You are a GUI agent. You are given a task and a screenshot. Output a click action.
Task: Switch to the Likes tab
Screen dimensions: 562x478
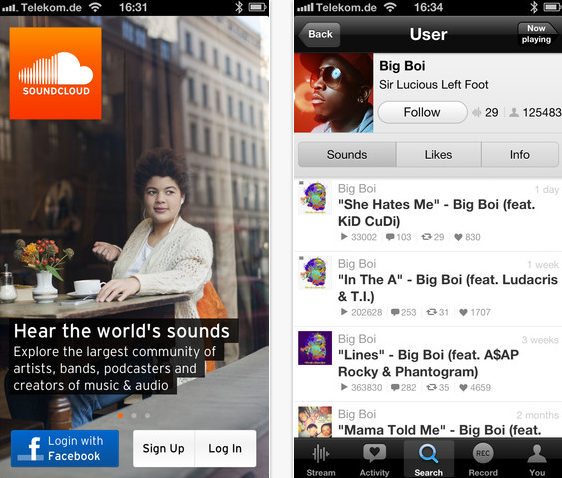tap(438, 154)
